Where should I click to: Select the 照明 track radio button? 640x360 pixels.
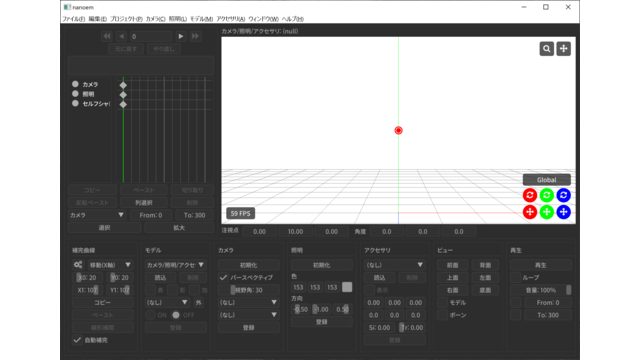pos(75,94)
